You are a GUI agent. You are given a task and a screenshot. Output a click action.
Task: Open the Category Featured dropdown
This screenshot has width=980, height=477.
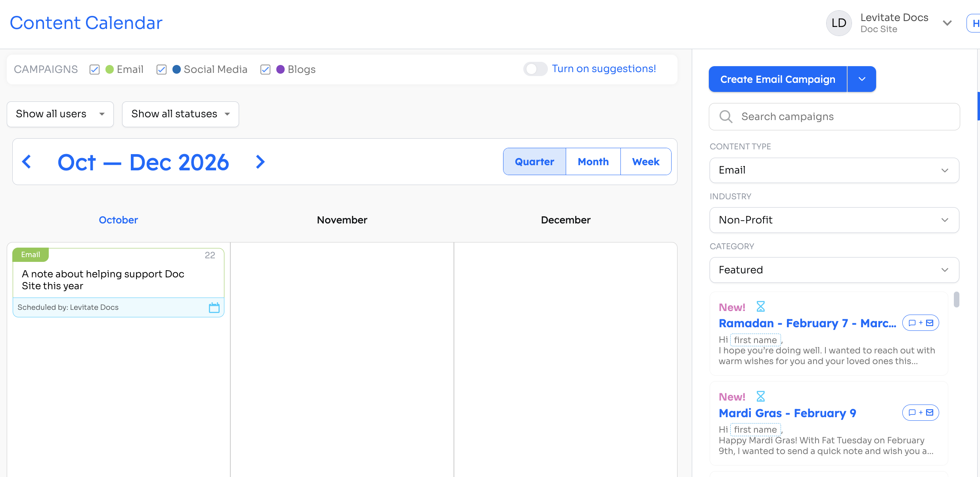834,270
